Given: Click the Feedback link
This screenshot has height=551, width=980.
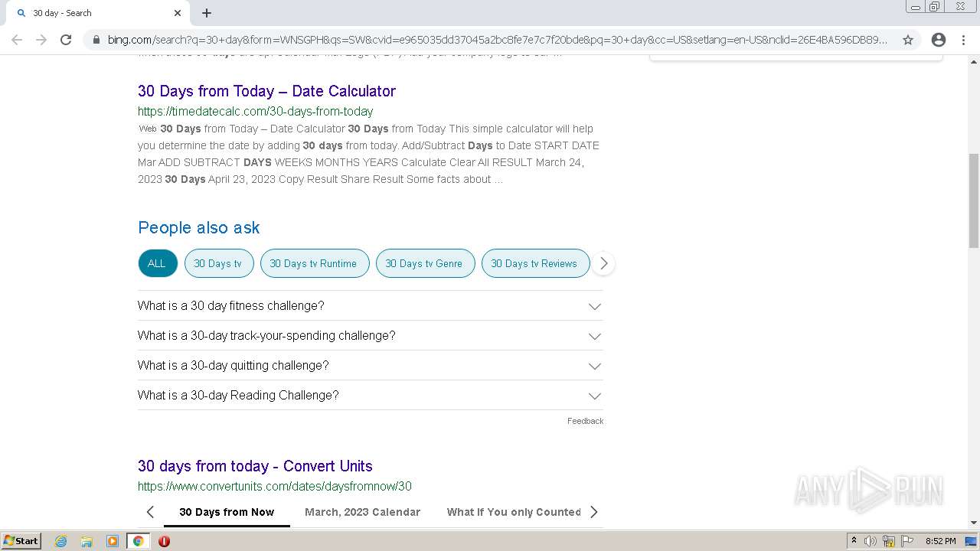Looking at the screenshot, I should (585, 421).
